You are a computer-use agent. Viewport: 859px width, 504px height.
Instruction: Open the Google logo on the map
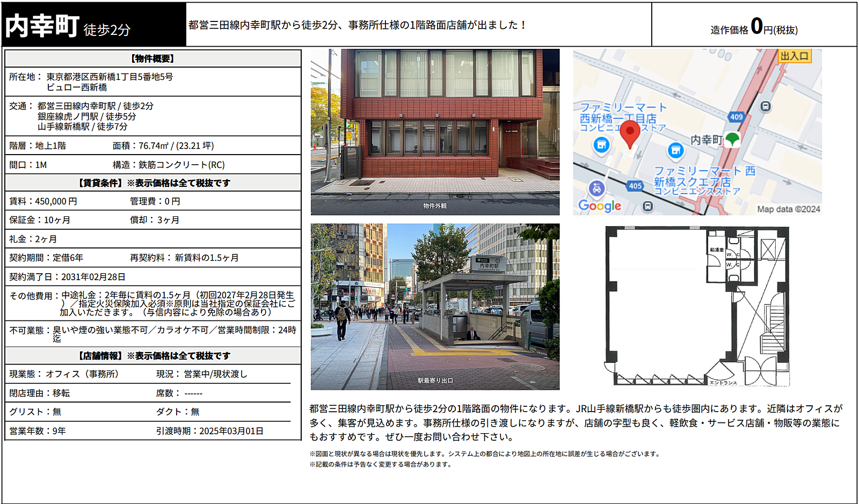click(x=600, y=206)
